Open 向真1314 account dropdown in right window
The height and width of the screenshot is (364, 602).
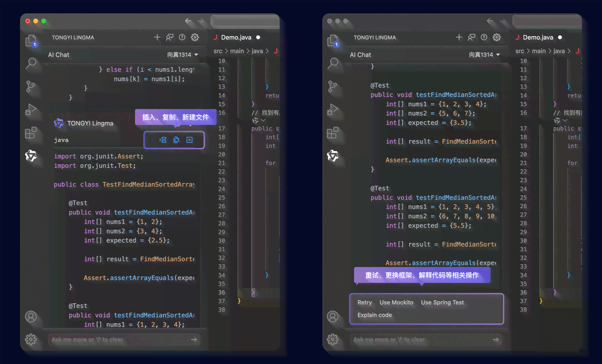coord(484,55)
